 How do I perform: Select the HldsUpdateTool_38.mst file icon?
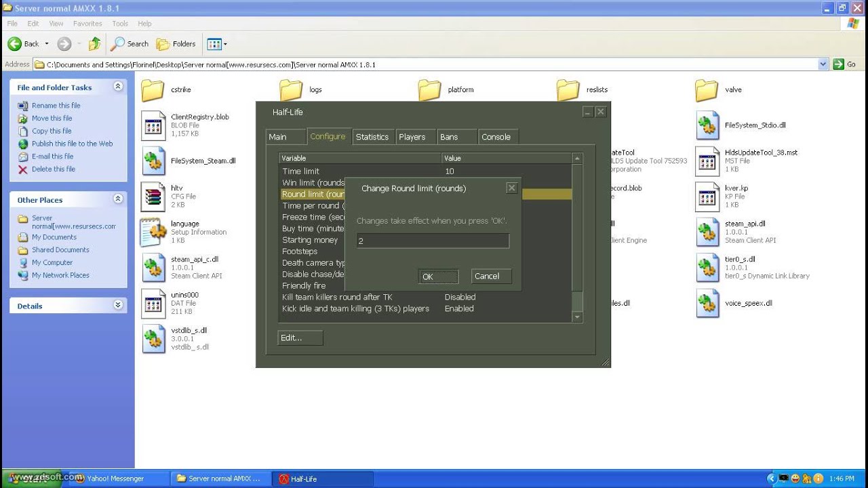tap(707, 161)
